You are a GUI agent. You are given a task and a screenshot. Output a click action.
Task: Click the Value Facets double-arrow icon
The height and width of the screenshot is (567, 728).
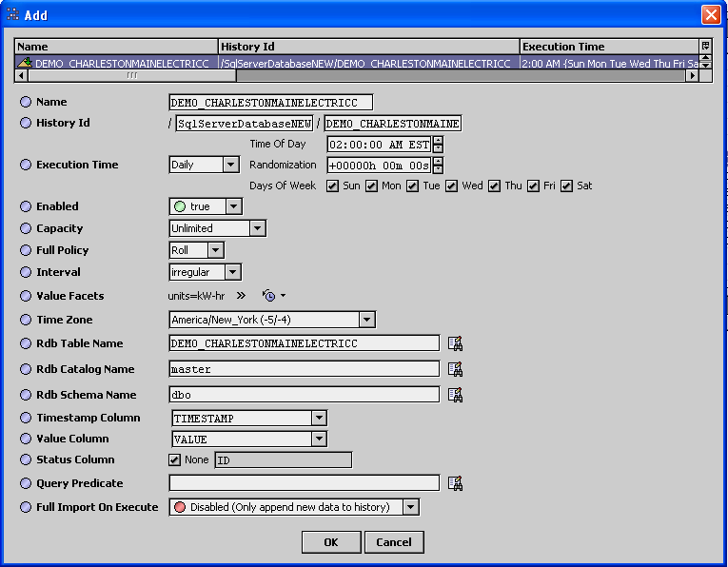pyautogui.click(x=241, y=296)
